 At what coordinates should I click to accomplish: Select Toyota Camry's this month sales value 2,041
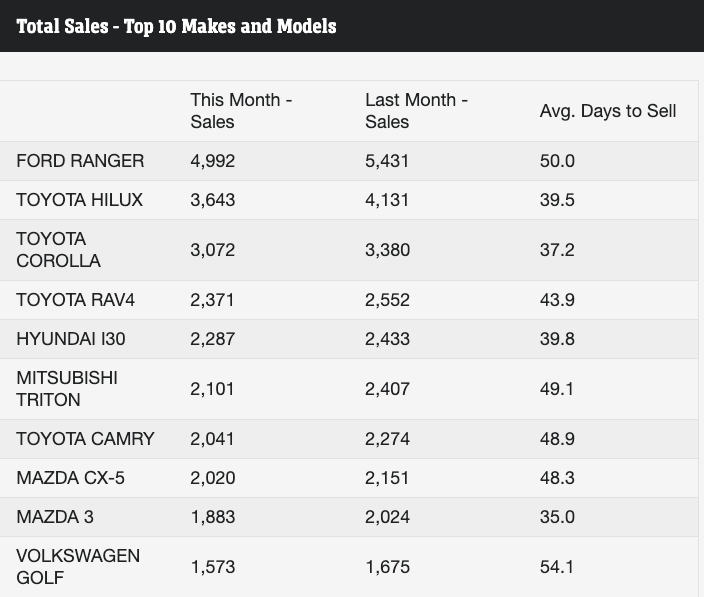(x=213, y=439)
